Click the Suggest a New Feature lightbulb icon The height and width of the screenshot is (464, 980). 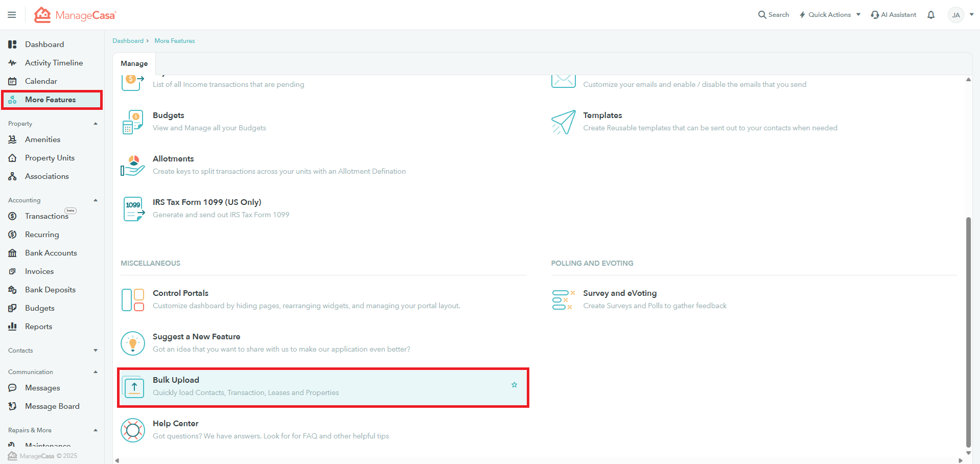[x=133, y=343]
